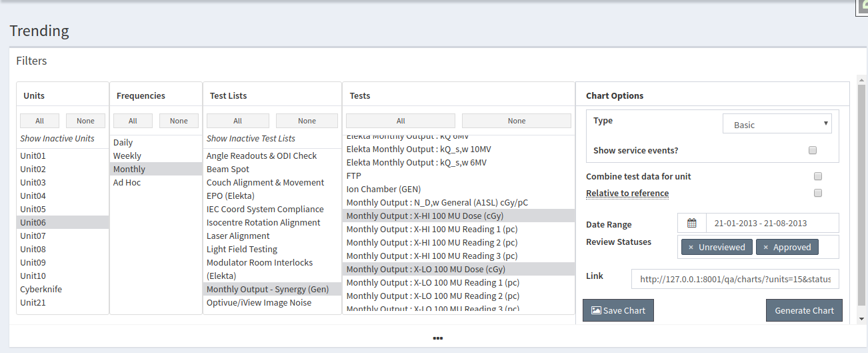Check the Relative to reference box
This screenshot has width=868, height=353.
pyautogui.click(x=818, y=193)
